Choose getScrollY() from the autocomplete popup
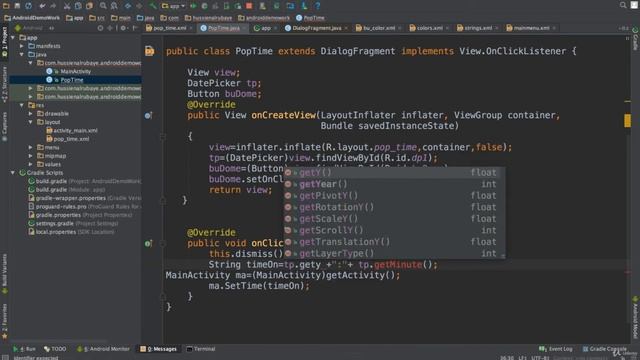 [x=394, y=230]
